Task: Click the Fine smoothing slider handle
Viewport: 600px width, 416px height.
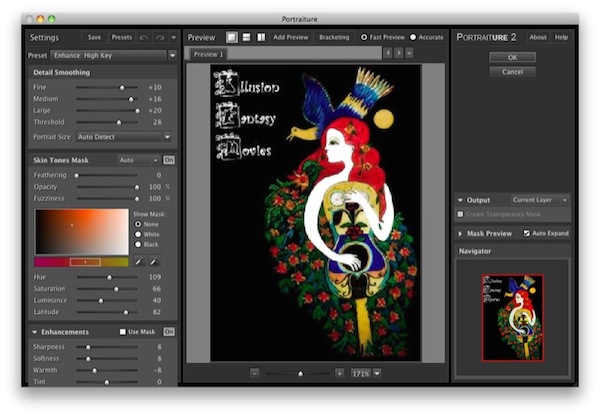Action: [x=122, y=88]
